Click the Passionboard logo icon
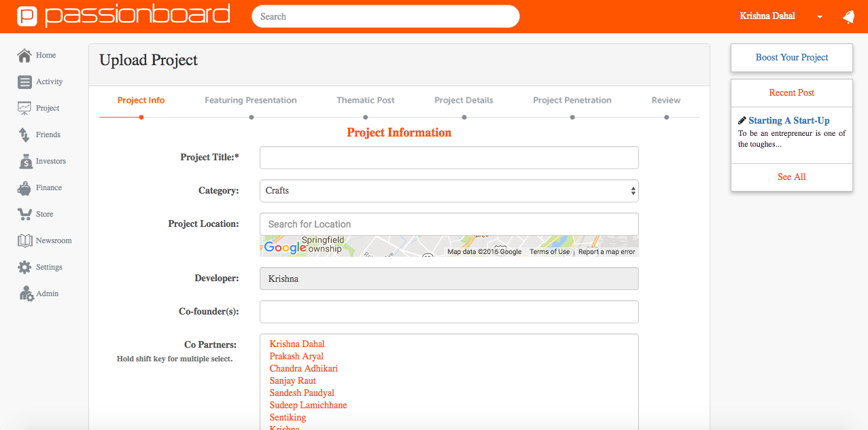This screenshot has width=868, height=430. [x=28, y=16]
